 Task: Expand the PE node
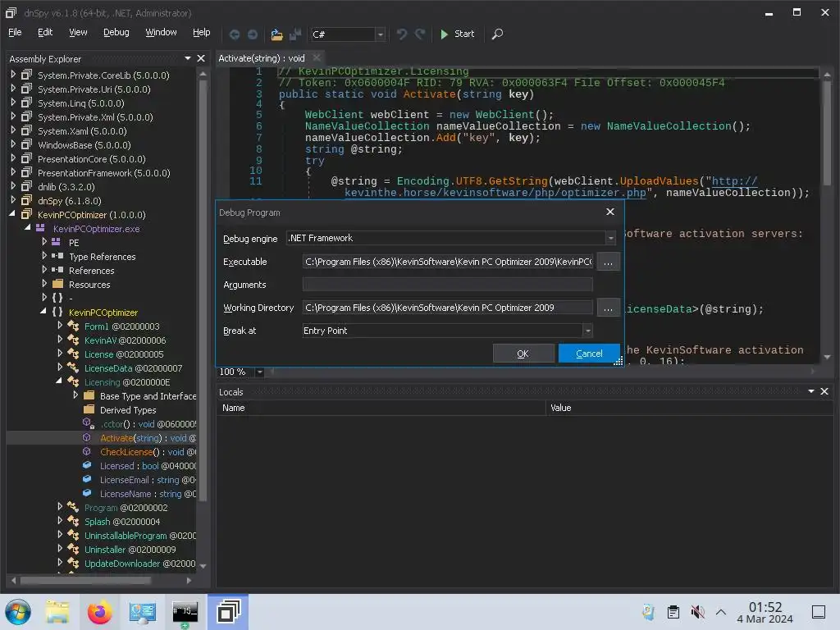click(x=44, y=242)
